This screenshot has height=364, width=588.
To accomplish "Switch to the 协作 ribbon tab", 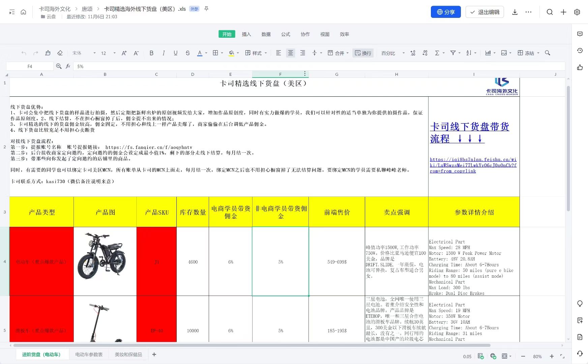I will pyautogui.click(x=305, y=34).
